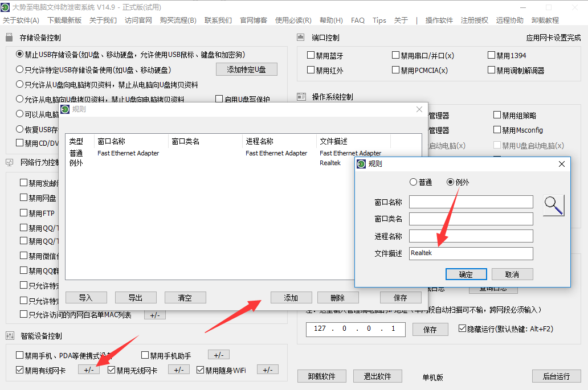Select the 例外 radio button
The image size is (588, 390).
pyautogui.click(x=451, y=182)
